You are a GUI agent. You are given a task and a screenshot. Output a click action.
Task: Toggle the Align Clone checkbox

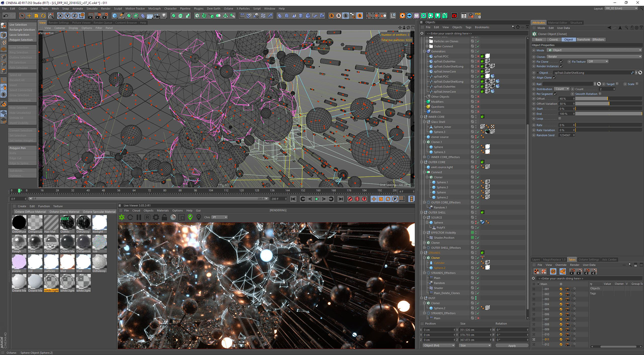(x=554, y=78)
